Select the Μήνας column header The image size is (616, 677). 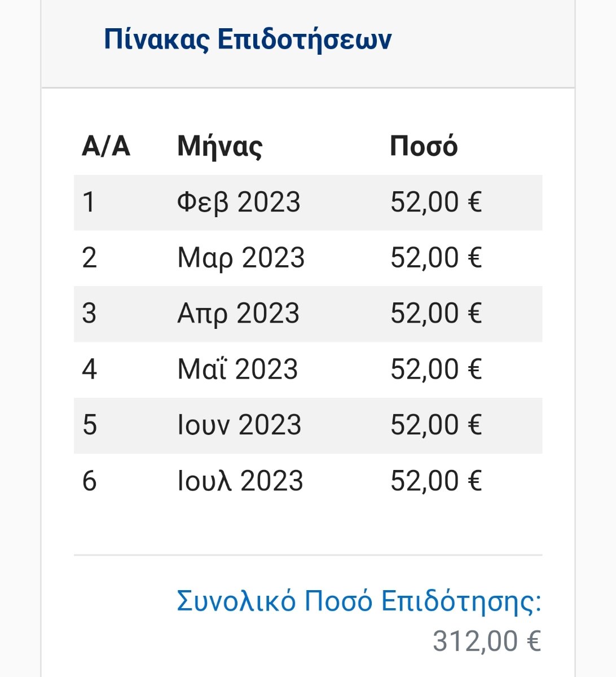click(x=220, y=147)
